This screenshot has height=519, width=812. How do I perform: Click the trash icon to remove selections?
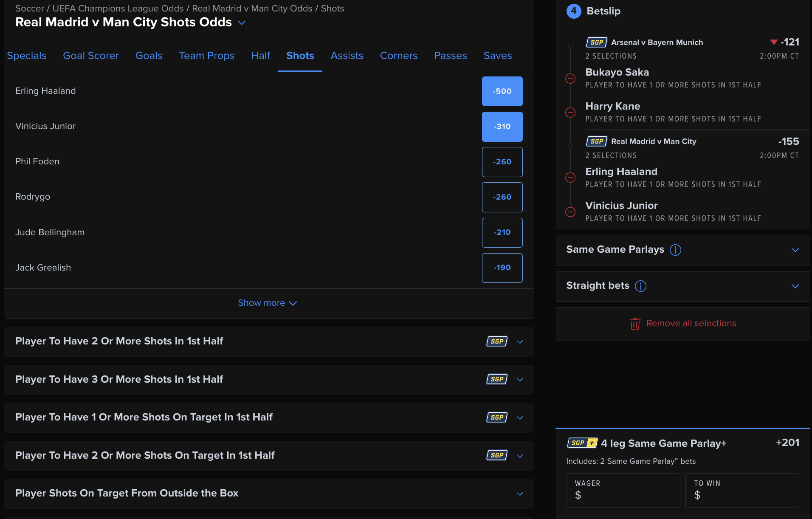[x=635, y=324]
